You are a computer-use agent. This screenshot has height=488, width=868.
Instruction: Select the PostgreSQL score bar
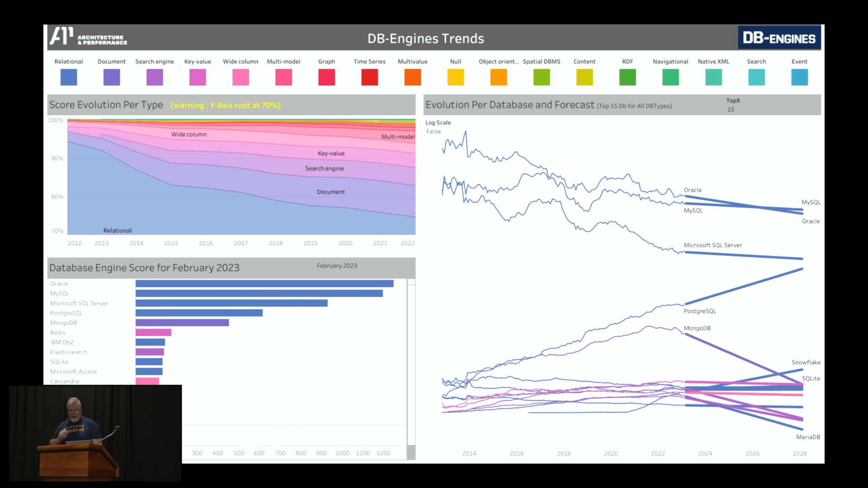pos(199,313)
